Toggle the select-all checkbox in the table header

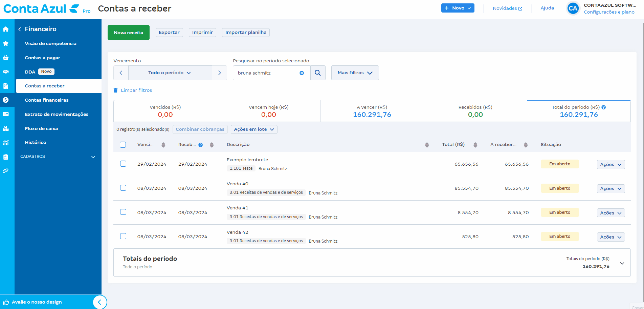pyautogui.click(x=123, y=145)
